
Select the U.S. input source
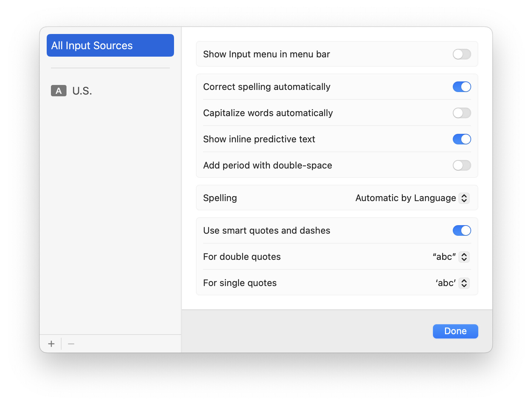coord(110,91)
